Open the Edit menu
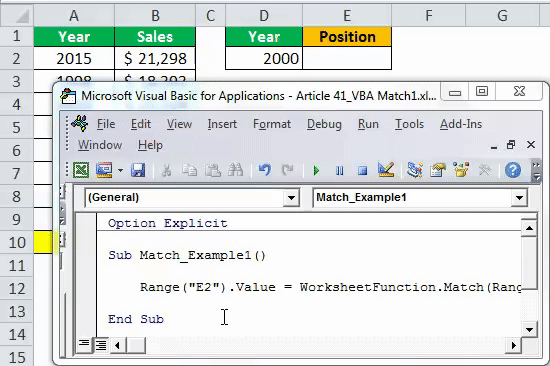 141,124
